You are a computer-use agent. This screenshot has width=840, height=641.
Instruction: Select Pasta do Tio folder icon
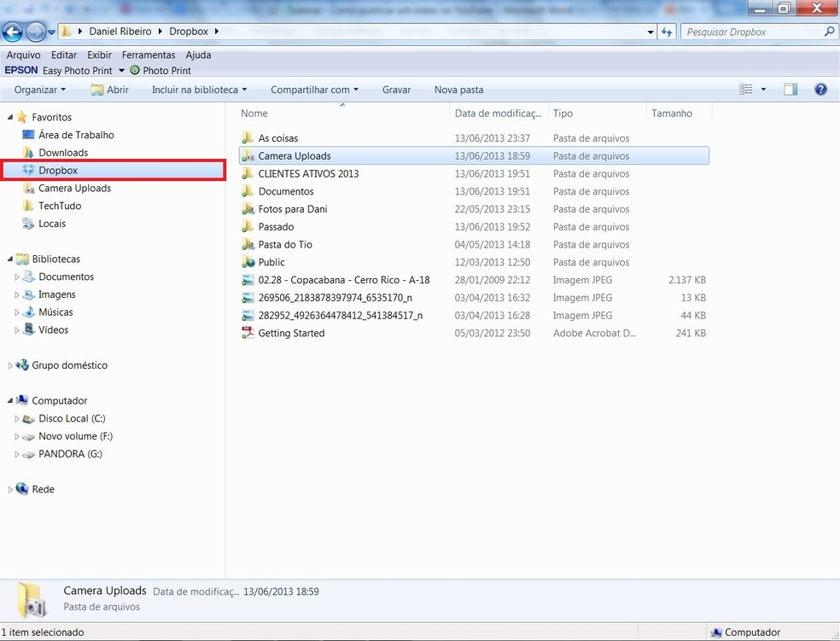[248, 243]
